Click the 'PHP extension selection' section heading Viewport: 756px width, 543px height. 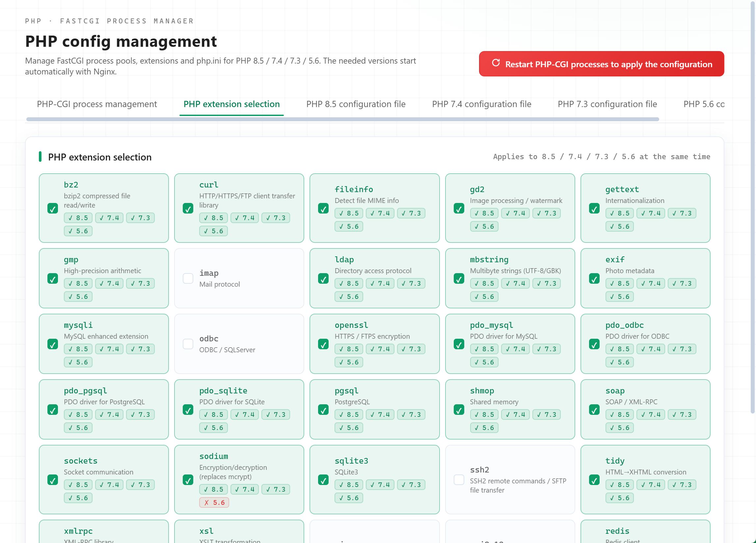[100, 157]
